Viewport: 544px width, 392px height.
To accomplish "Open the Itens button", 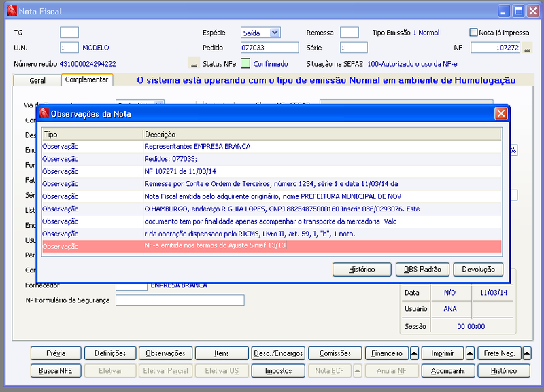I will click(x=222, y=353).
